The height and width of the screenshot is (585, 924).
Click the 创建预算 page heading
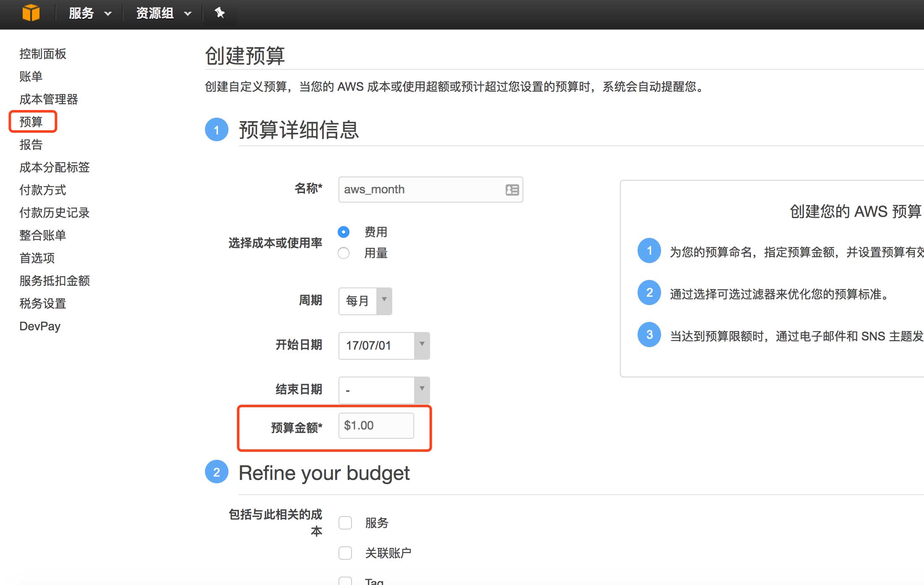(x=245, y=55)
